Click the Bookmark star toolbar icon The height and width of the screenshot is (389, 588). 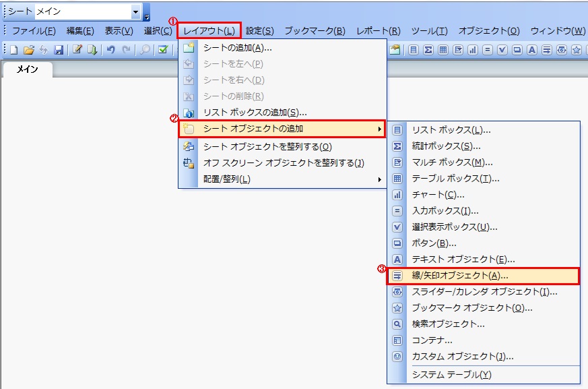(577, 50)
